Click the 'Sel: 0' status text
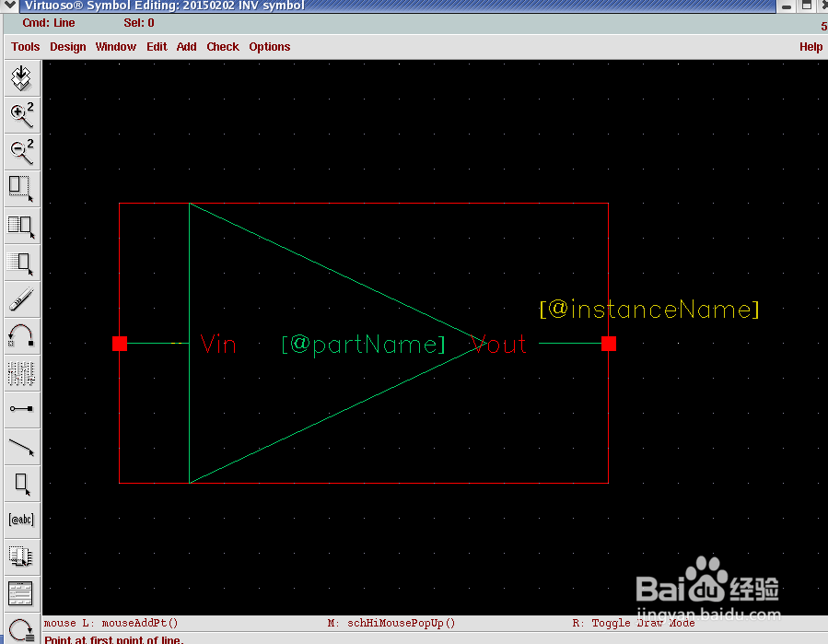The image size is (828, 644). (139, 23)
